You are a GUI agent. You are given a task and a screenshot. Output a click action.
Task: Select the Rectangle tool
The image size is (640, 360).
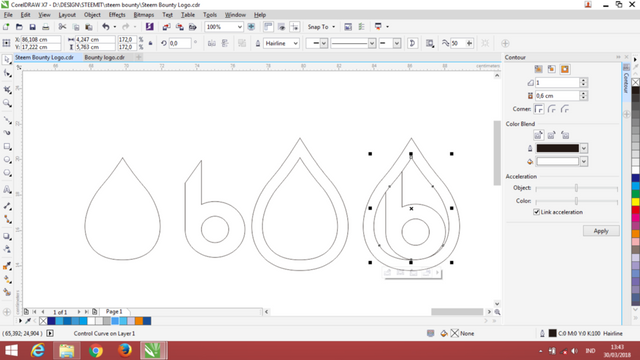7,147
